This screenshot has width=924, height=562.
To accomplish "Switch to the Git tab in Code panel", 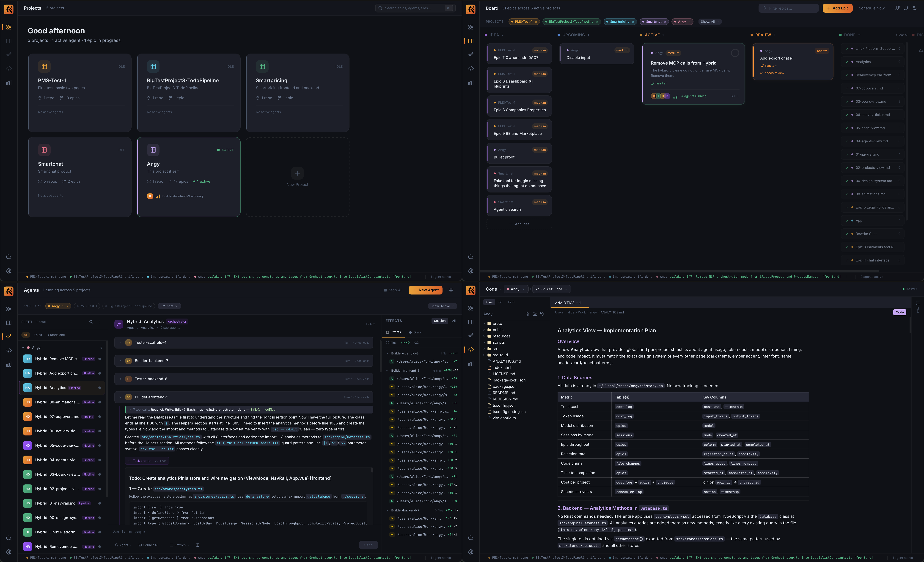I will (500, 302).
